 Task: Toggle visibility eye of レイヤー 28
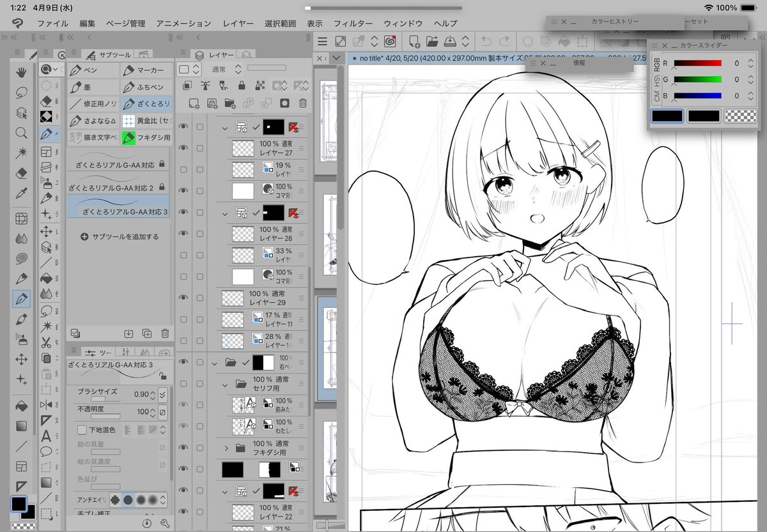(184, 234)
